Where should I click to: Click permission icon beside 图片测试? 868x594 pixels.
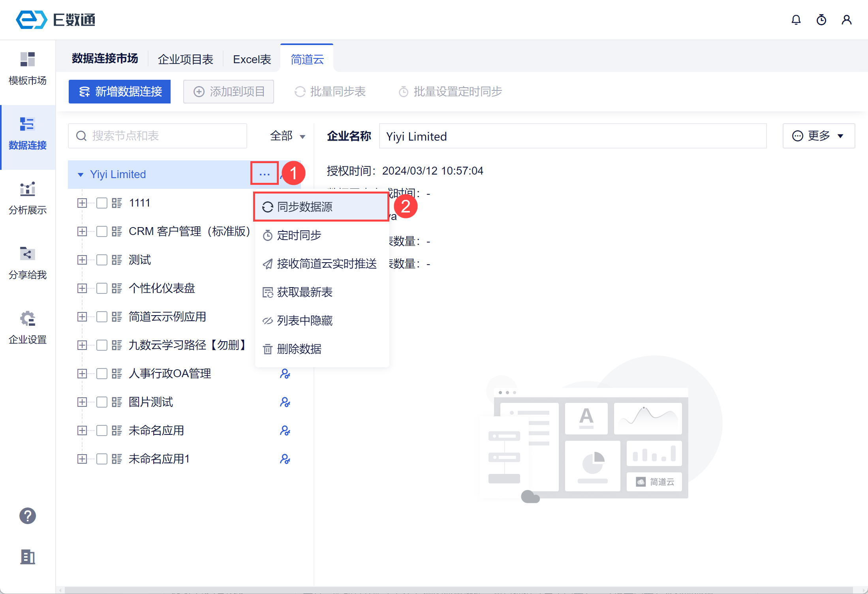(x=285, y=402)
